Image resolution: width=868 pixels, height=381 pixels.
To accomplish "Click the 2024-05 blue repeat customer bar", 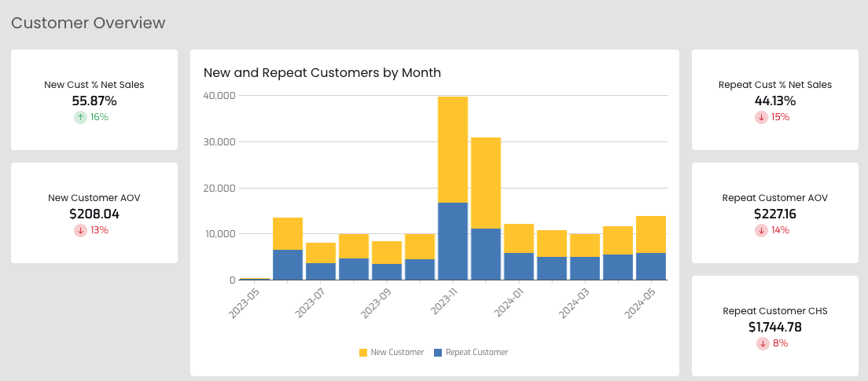I will (651, 266).
